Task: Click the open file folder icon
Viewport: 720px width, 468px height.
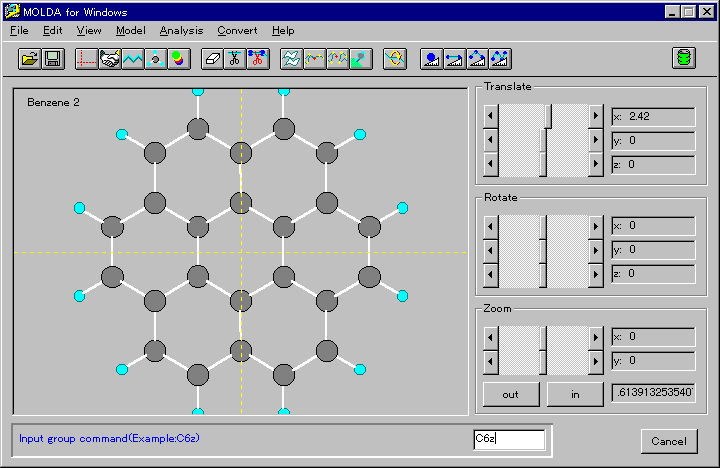Action: [29, 59]
